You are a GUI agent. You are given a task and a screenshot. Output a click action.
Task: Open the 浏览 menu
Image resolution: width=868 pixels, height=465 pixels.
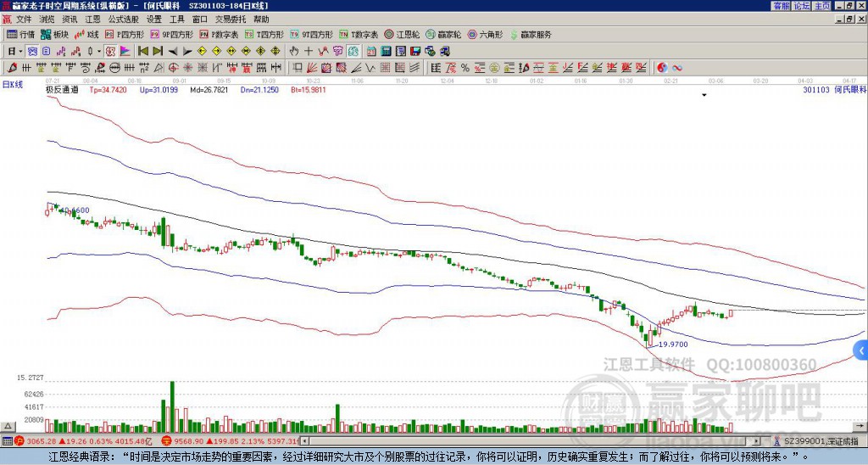coord(47,20)
